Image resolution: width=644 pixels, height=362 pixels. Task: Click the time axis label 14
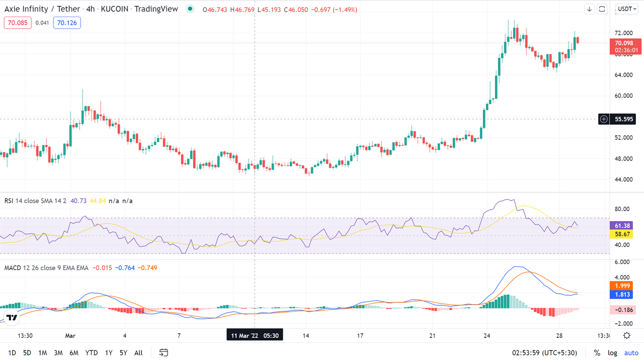(x=305, y=335)
